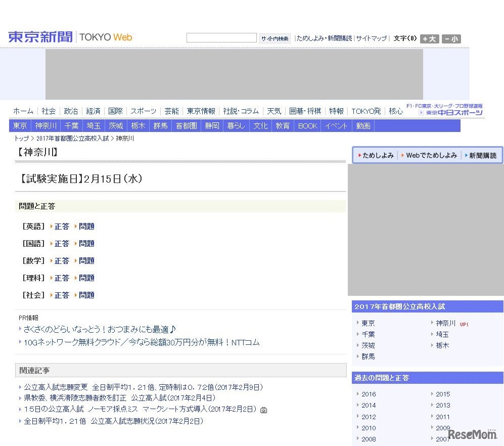Image resolution: width=504 pixels, height=446 pixels.
Task: Open the 動画 navigation item
Action: tap(363, 126)
